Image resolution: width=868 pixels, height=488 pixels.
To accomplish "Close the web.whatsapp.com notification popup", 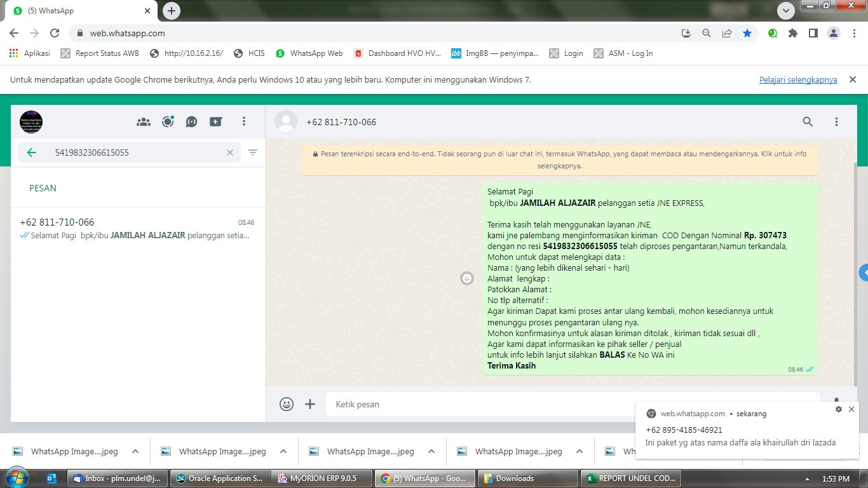I will point(851,409).
